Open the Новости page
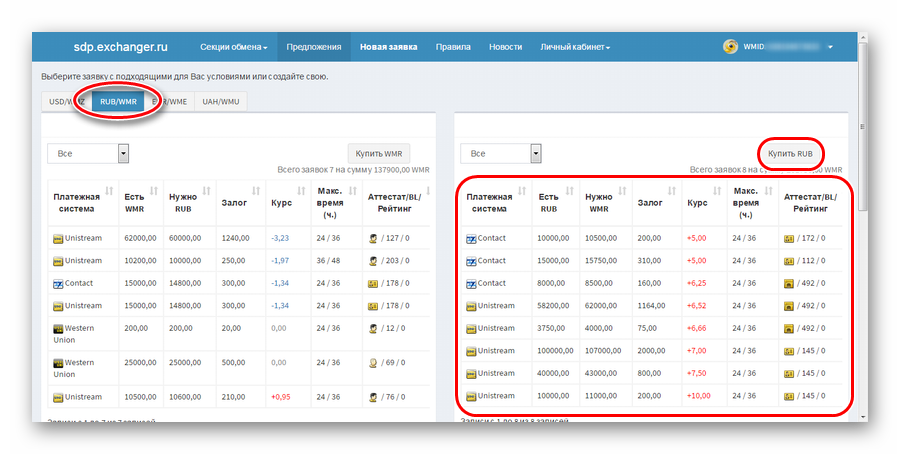Screen dimensions: 900x454 pos(506,47)
